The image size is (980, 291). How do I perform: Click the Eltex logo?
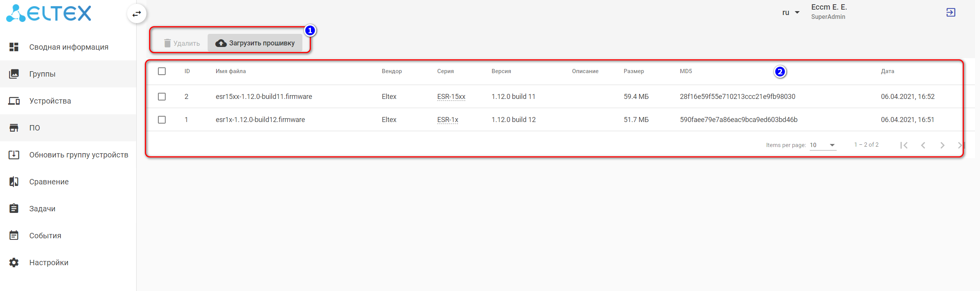tap(49, 13)
